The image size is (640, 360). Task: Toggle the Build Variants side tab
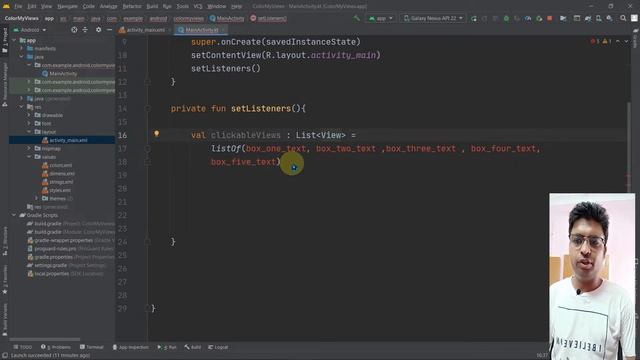pos(5,319)
